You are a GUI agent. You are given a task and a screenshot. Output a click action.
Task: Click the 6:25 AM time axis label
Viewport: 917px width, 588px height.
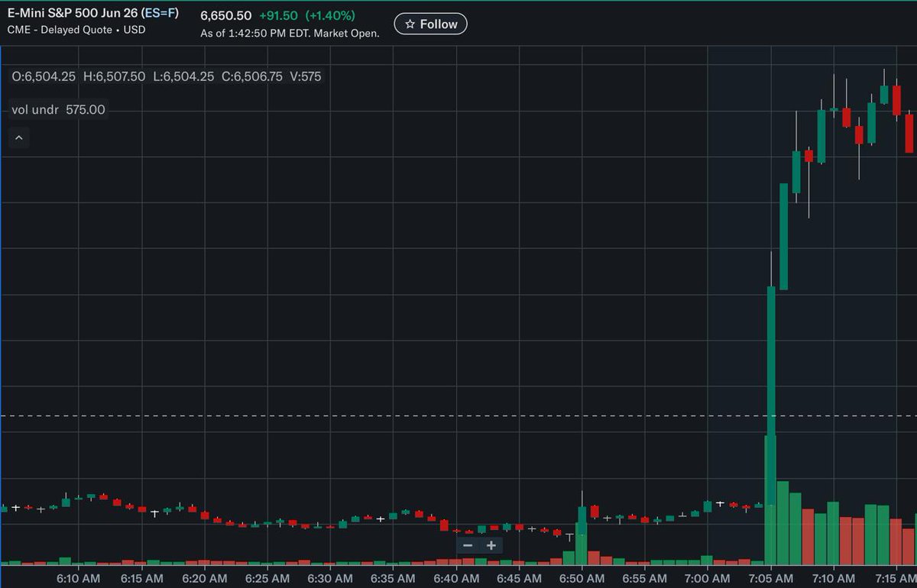[x=267, y=579]
